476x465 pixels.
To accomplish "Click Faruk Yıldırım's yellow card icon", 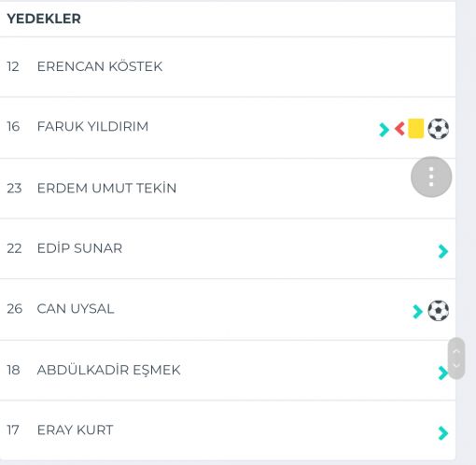I will [x=415, y=128].
